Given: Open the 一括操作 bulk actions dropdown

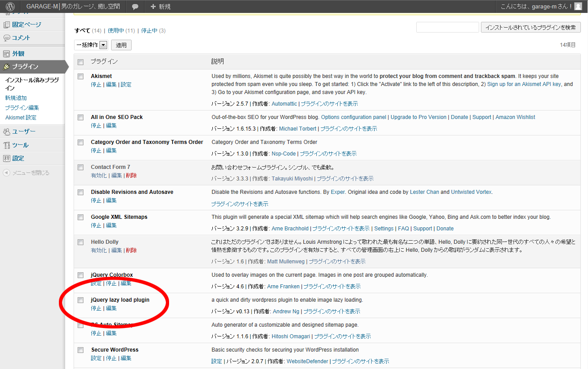Looking at the screenshot, I should tap(91, 45).
